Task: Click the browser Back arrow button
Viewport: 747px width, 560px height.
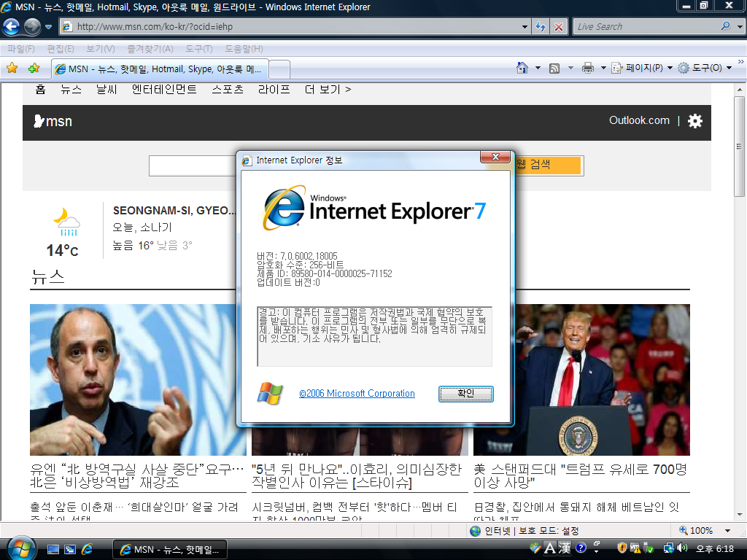Action: tap(12, 27)
